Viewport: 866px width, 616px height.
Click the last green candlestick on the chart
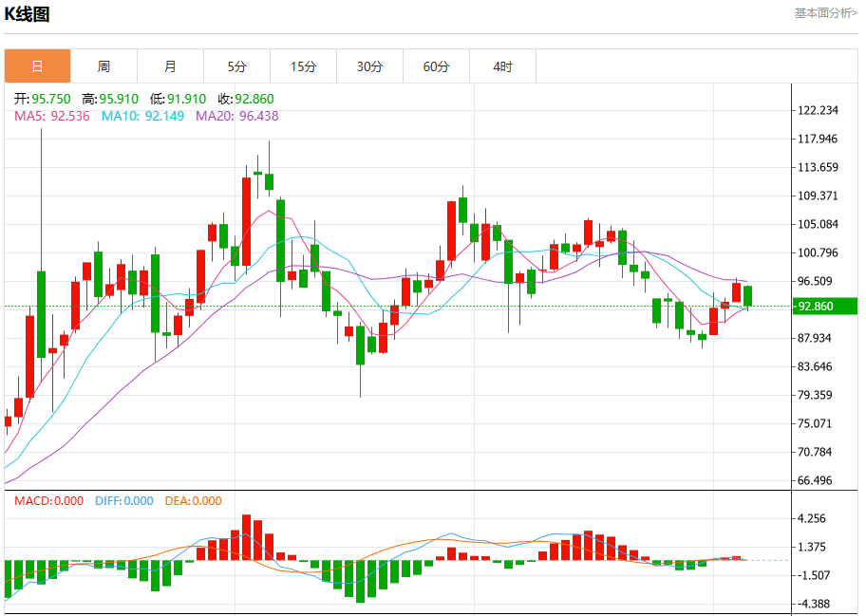(x=748, y=296)
